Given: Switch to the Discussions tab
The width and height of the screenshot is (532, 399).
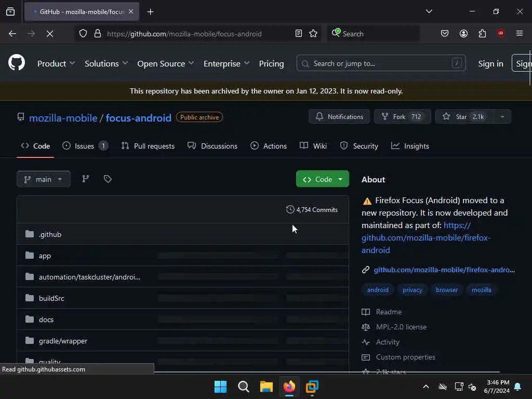Looking at the screenshot, I should click(x=212, y=146).
